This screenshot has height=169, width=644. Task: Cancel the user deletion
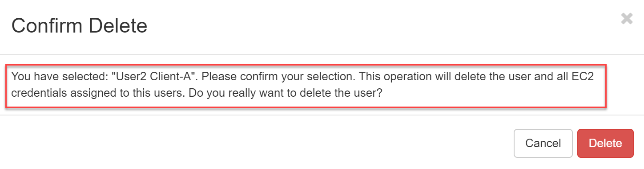pos(543,143)
